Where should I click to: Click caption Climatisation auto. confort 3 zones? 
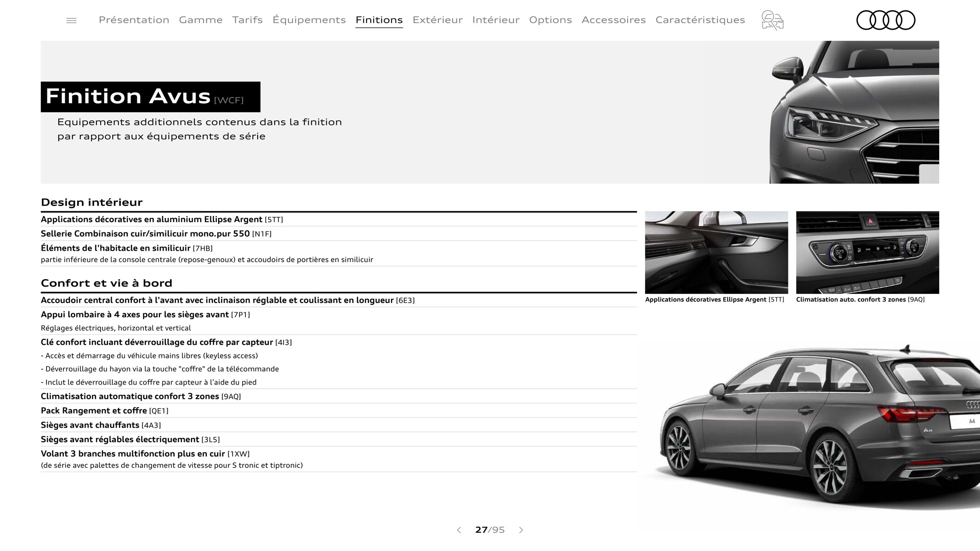pyautogui.click(x=861, y=299)
